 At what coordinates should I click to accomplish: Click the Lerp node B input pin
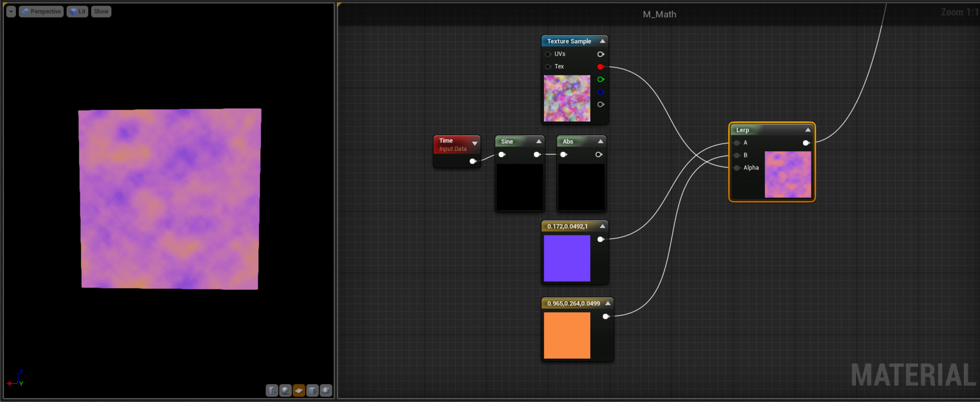(x=737, y=155)
